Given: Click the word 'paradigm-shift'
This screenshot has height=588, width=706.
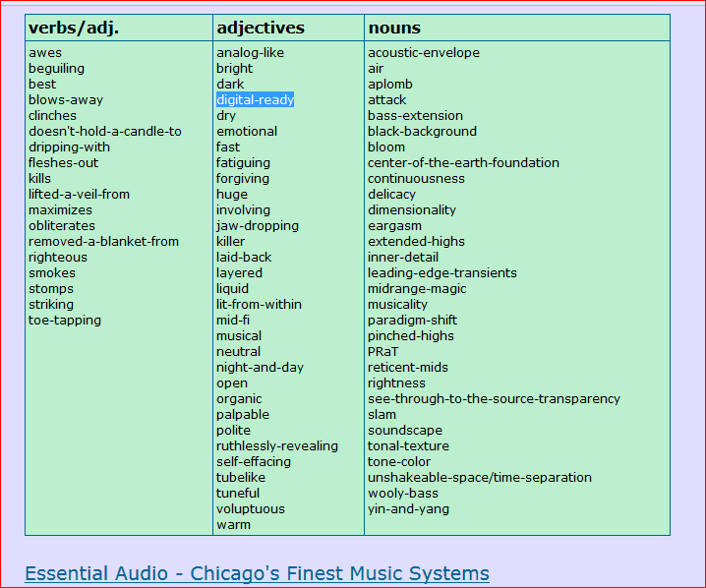Looking at the screenshot, I should (x=412, y=321).
